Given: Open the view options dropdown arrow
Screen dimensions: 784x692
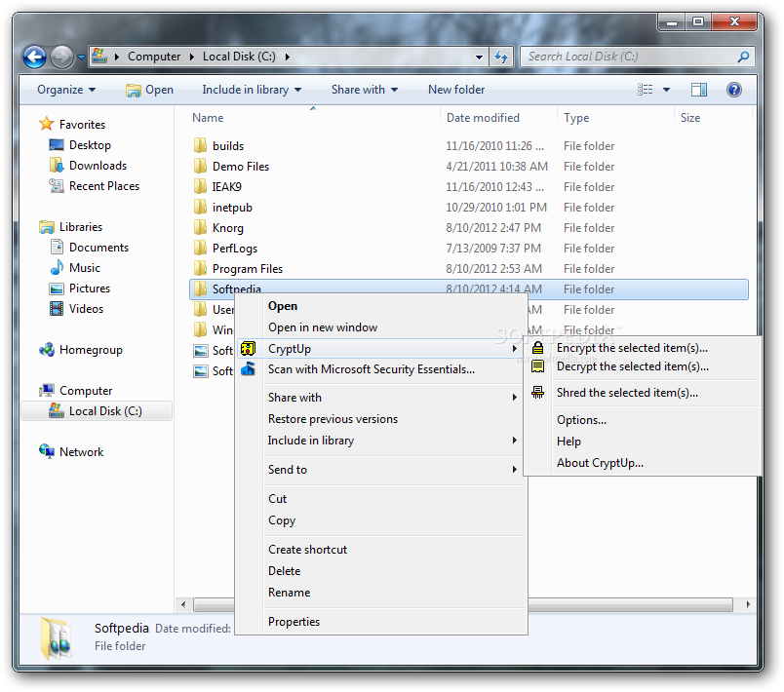Looking at the screenshot, I should (x=666, y=90).
